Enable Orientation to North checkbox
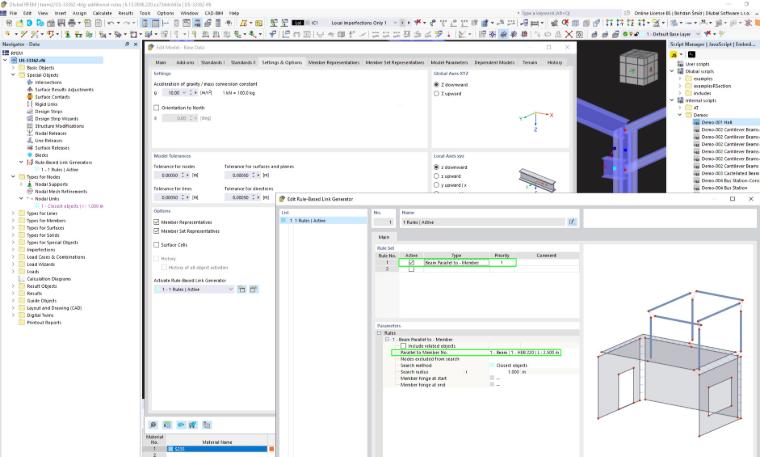 tap(156, 108)
